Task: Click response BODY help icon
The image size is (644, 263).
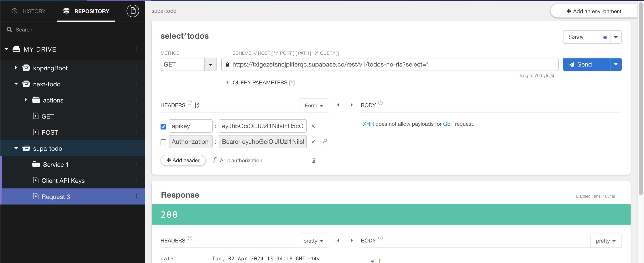Action: pos(380,238)
